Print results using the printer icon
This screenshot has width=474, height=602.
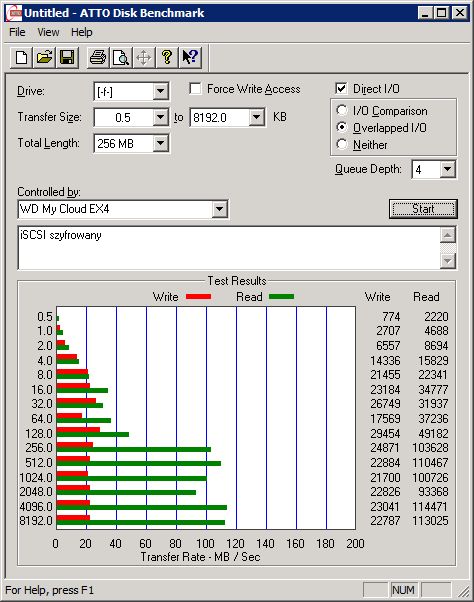click(x=98, y=58)
